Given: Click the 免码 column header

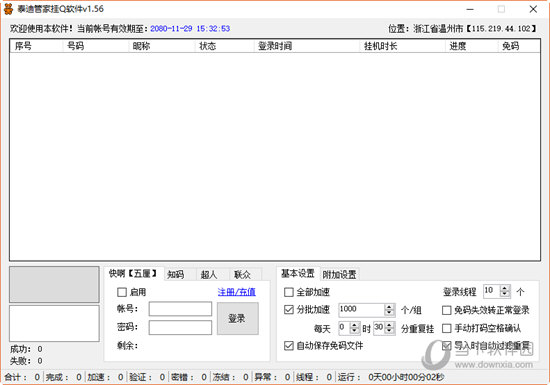Looking at the screenshot, I should 519,46.
